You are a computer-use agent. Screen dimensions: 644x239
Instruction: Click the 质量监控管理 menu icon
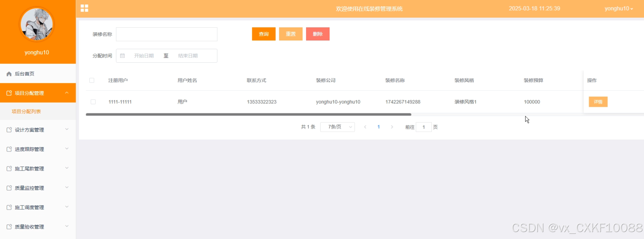pos(9,188)
